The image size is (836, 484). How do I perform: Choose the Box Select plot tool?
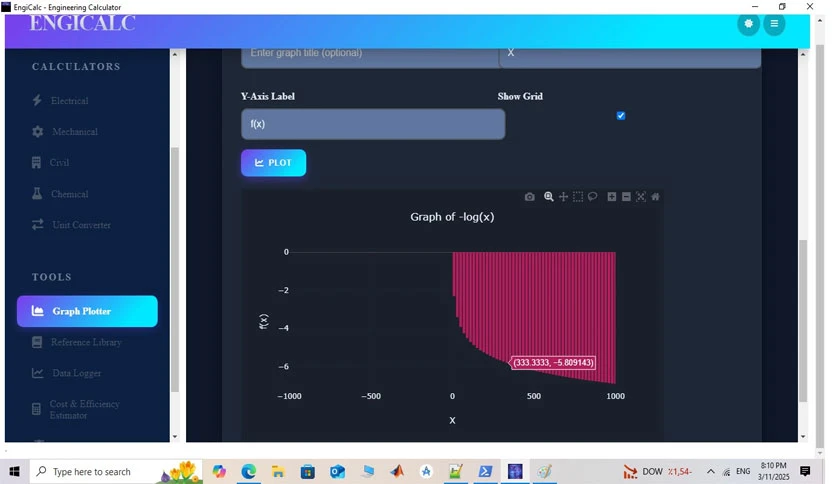(x=578, y=197)
